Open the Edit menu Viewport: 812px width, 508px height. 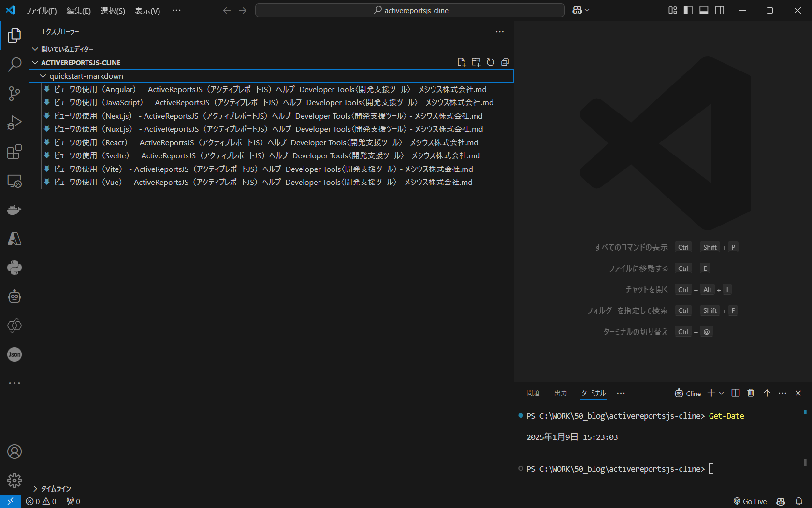point(78,11)
